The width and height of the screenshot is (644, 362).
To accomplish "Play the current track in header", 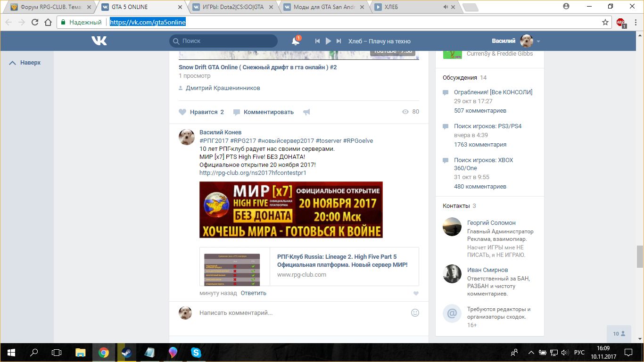I will coord(329,41).
